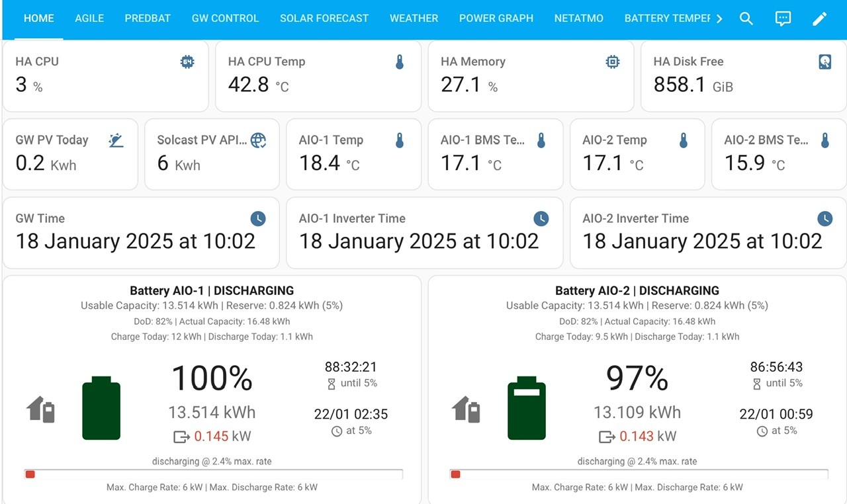Click the Solcast PV API globe icon
The image size is (847, 504).
[x=258, y=140]
